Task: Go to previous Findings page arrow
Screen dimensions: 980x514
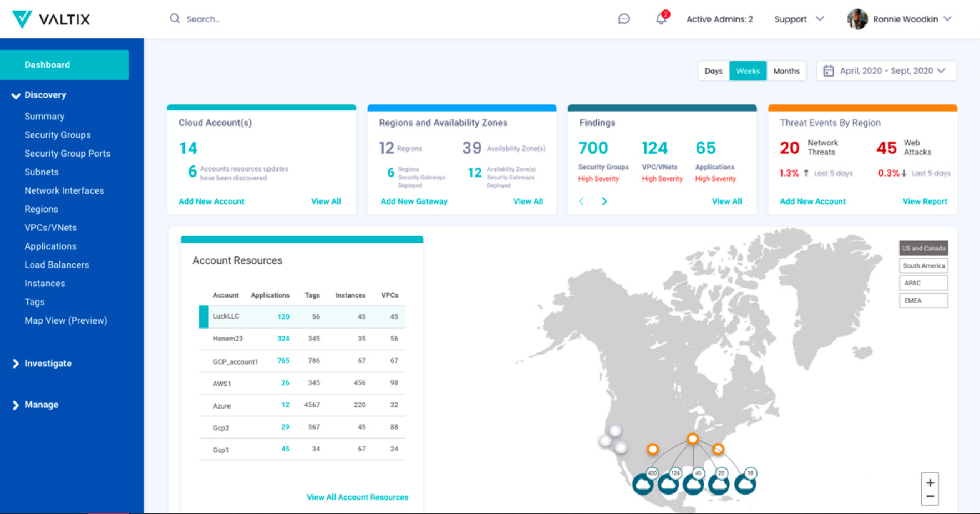Action: pos(582,201)
